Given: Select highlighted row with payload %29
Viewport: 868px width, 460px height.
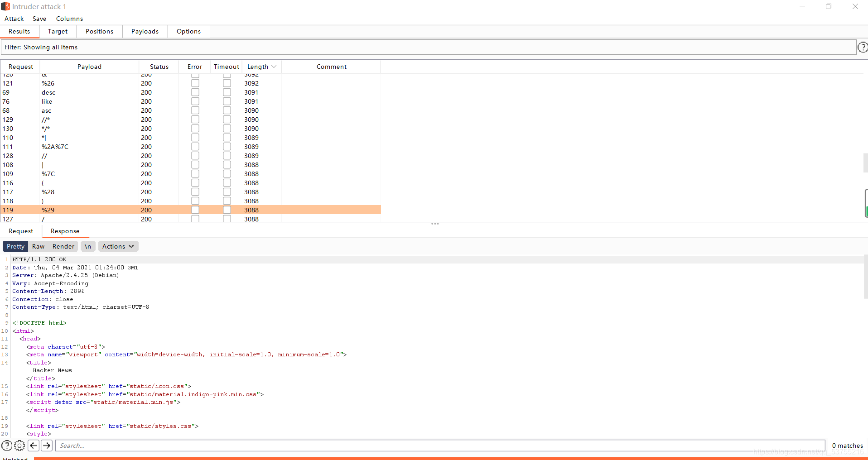Looking at the screenshot, I should pos(191,210).
